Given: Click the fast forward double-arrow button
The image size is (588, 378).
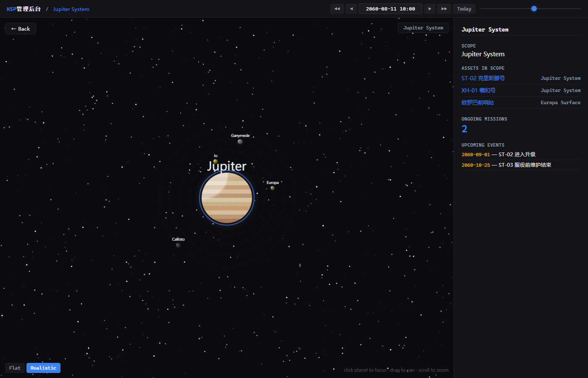Looking at the screenshot, I should [444, 9].
